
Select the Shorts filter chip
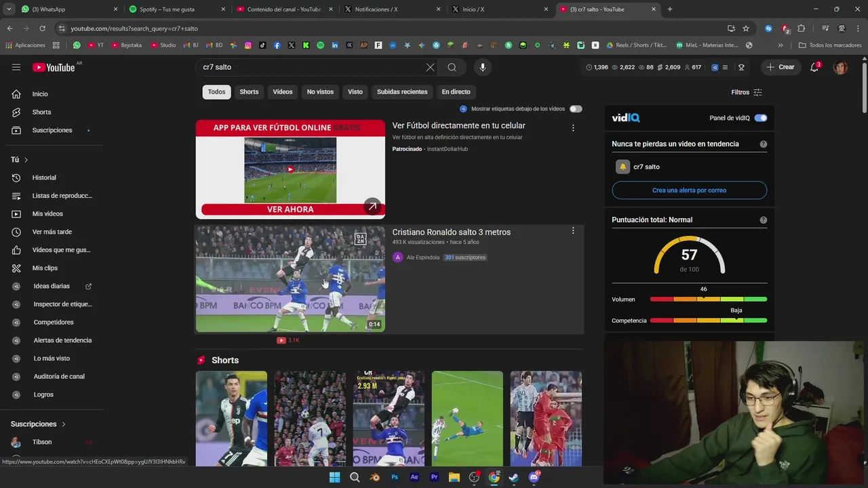click(249, 91)
